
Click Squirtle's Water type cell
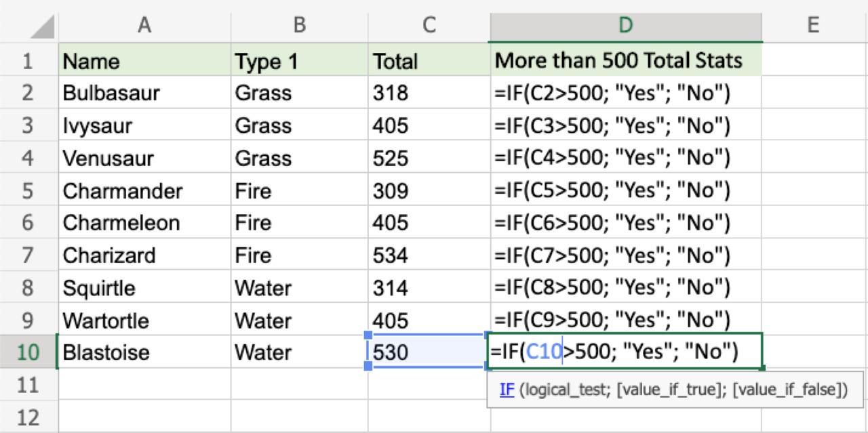(263, 288)
